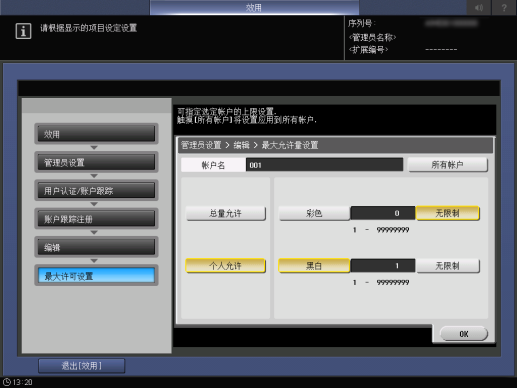This screenshot has height=388, width=517.
Task: Return to 账户跟踪注册 menu level
Action: coord(96,219)
